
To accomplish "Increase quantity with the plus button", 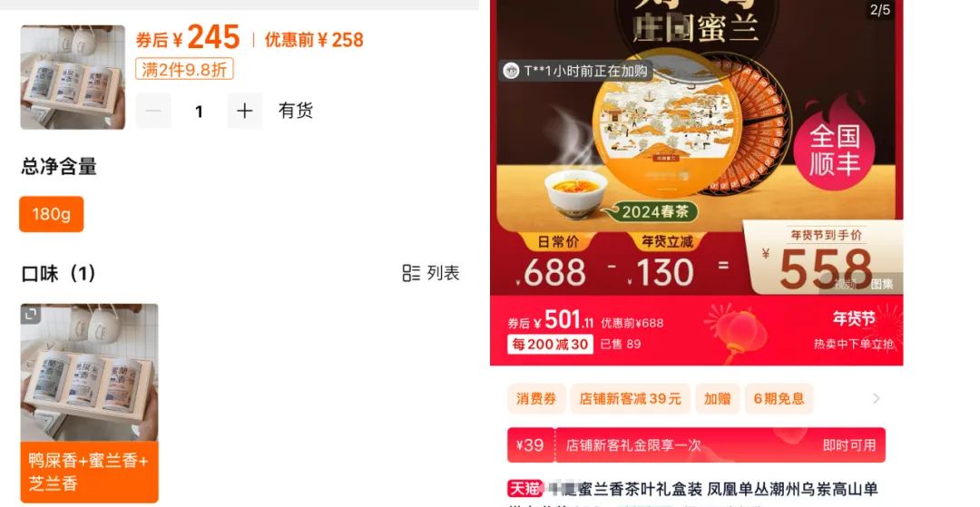I will click(244, 112).
